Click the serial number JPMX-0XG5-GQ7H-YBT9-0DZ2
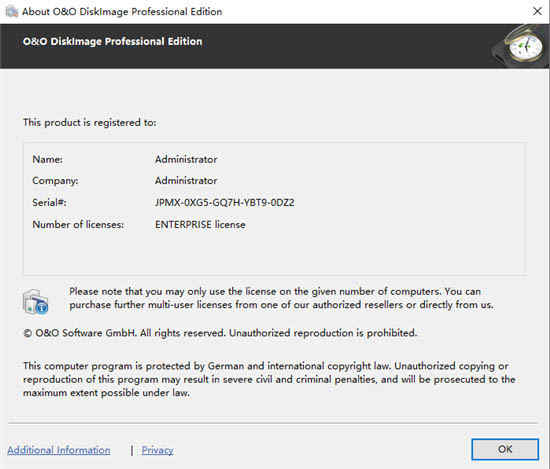The image size is (550, 469). (224, 202)
